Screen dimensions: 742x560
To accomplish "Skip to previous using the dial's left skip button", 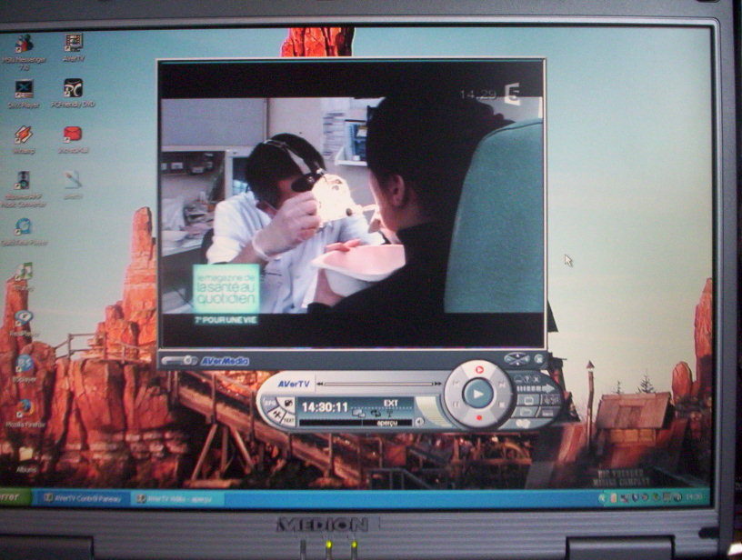I will [456, 384].
